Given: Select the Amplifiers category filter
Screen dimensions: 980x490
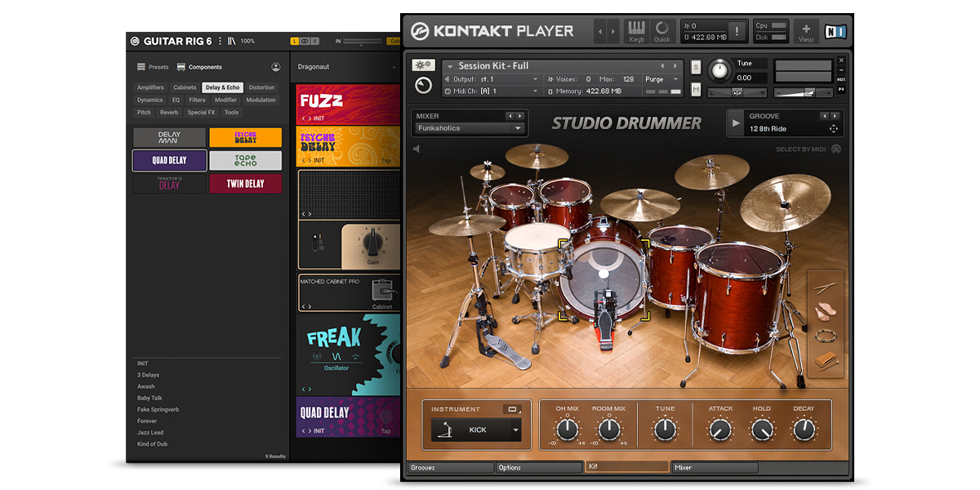Looking at the screenshot, I should coord(150,87).
